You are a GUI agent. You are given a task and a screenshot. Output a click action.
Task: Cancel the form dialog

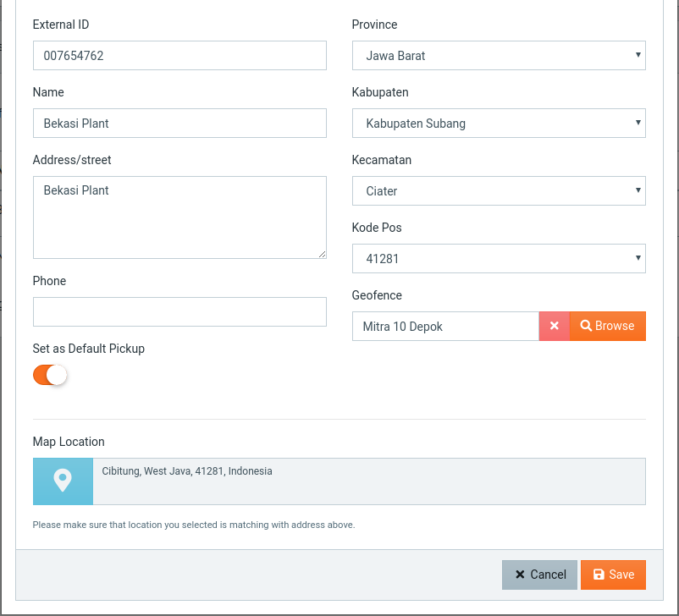(539, 575)
